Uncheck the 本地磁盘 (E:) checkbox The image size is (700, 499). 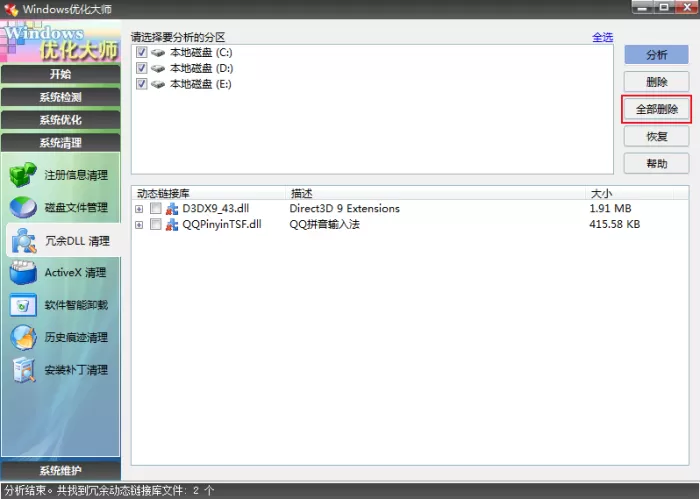(x=142, y=83)
